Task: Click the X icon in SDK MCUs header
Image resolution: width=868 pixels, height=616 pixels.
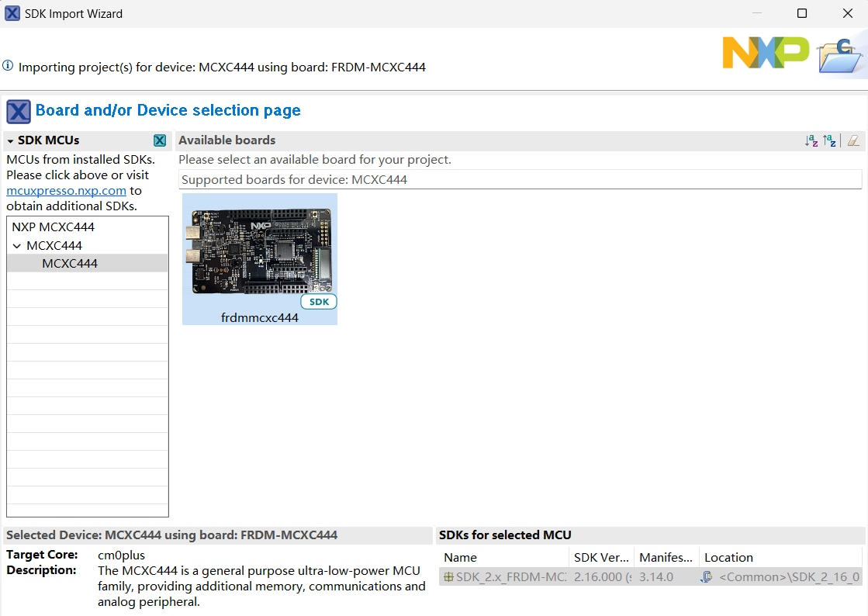Action: point(160,140)
